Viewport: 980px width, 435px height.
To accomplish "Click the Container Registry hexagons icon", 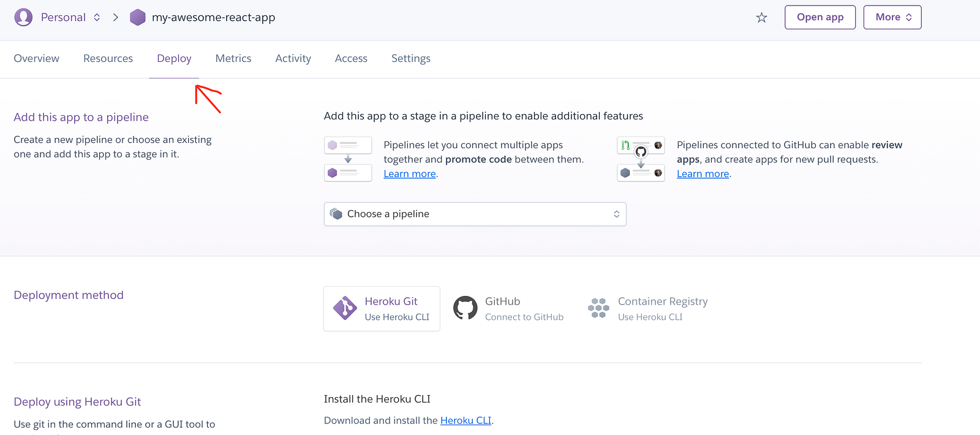I will pos(598,308).
